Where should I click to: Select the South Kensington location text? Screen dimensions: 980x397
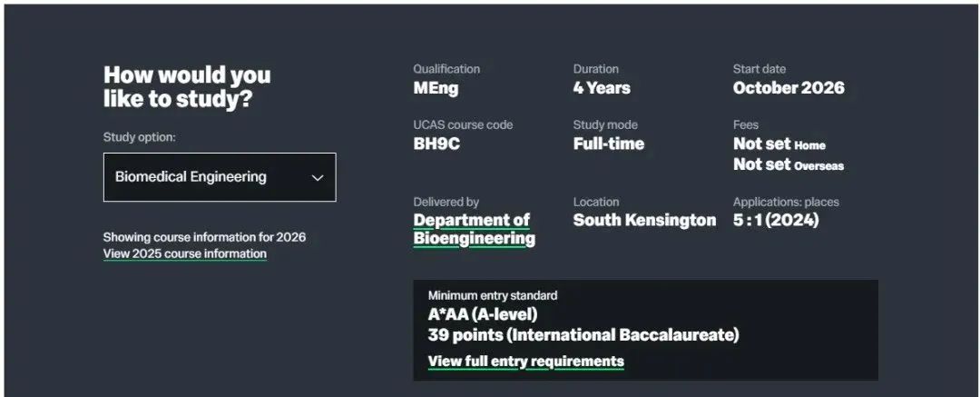(x=644, y=221)
